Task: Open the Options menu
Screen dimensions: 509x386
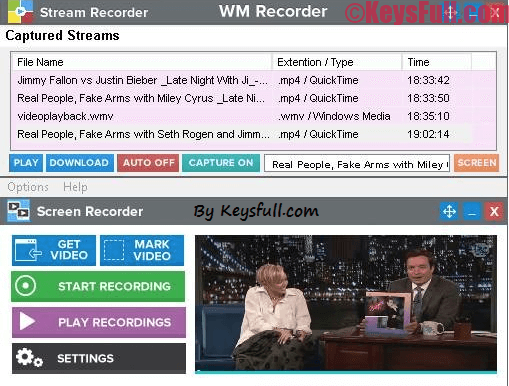Action: [x=28, y=187]
